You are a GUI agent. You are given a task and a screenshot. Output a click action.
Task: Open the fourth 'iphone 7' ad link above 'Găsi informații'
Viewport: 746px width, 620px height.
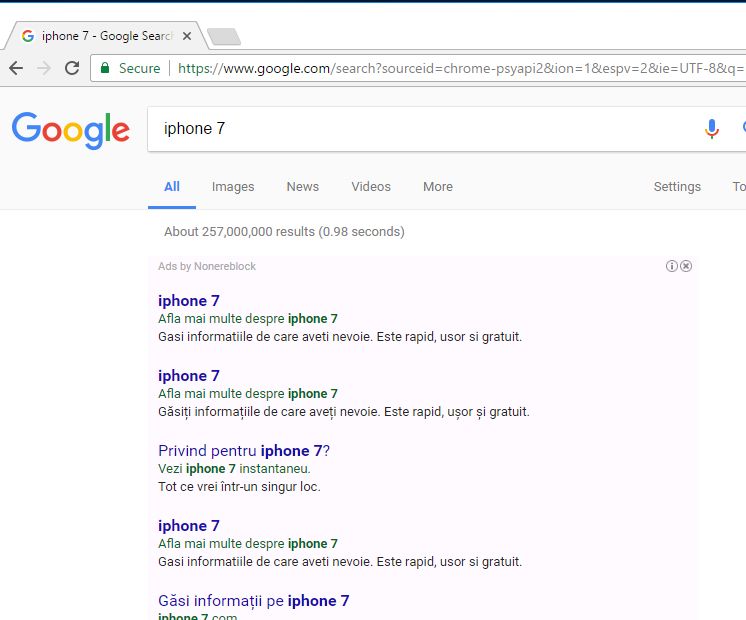click(x=189, y=526)
